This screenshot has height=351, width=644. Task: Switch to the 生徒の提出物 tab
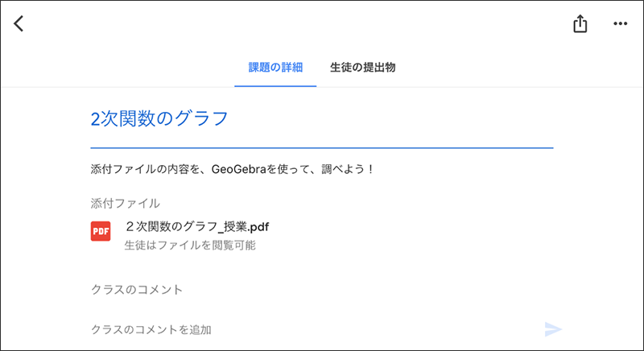point(362,68)
